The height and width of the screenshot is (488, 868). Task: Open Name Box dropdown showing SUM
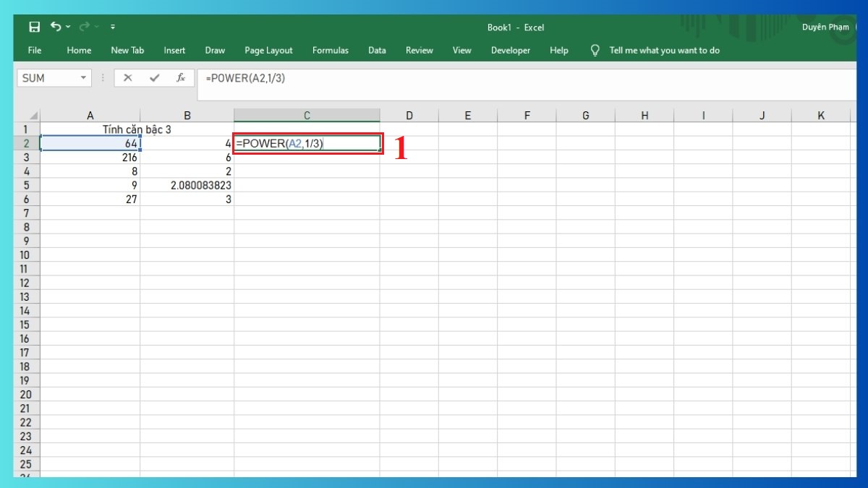[82, 77]
